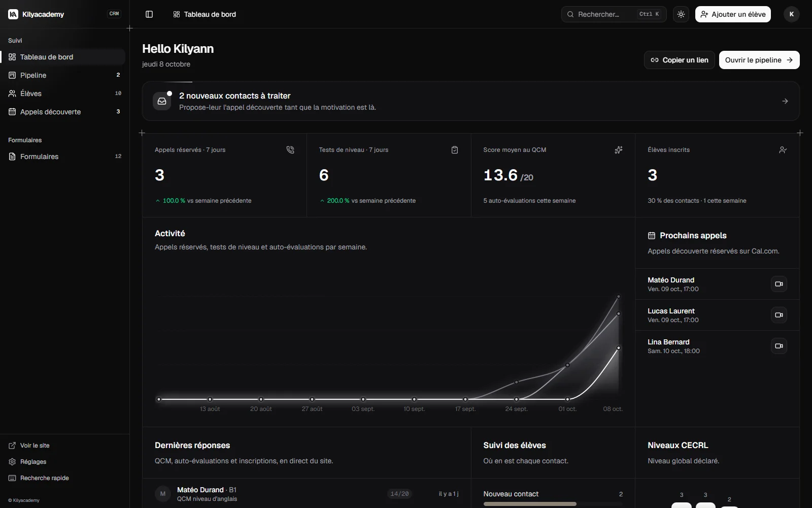Click the video icon for Lucas Laurent
The image size is (812, 508).
(x=779, y=315)
